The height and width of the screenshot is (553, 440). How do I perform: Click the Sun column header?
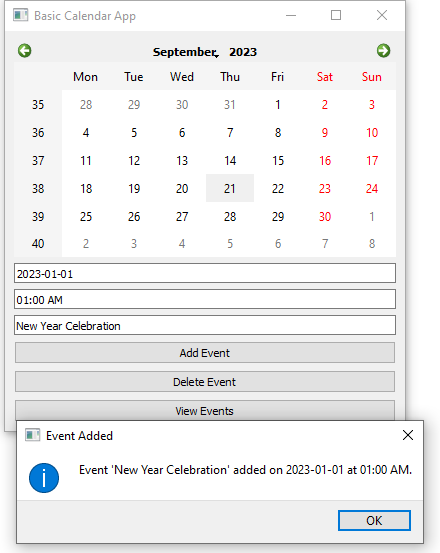pyautogui.click(x=372, y=77)
